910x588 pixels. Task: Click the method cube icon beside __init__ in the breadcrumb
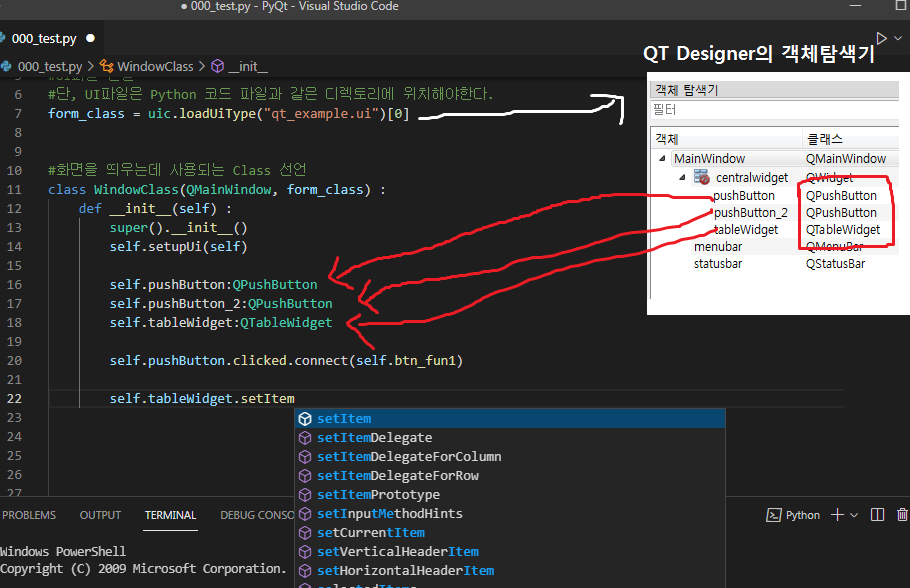[218, 66]
